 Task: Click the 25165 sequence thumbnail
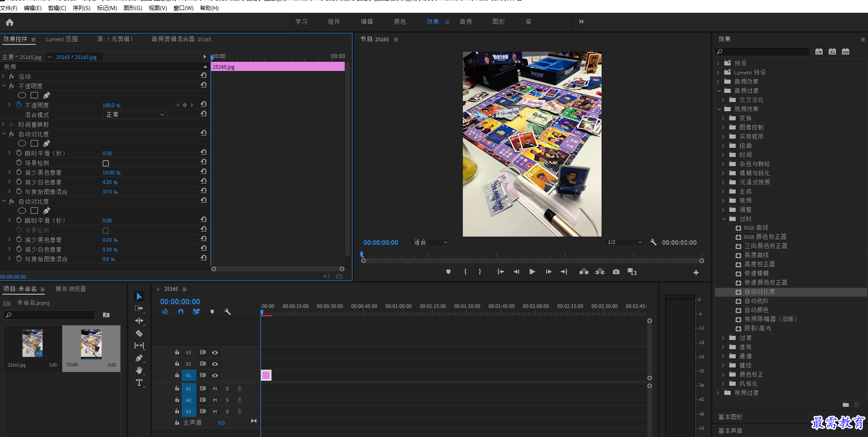(x=91, y=344)
